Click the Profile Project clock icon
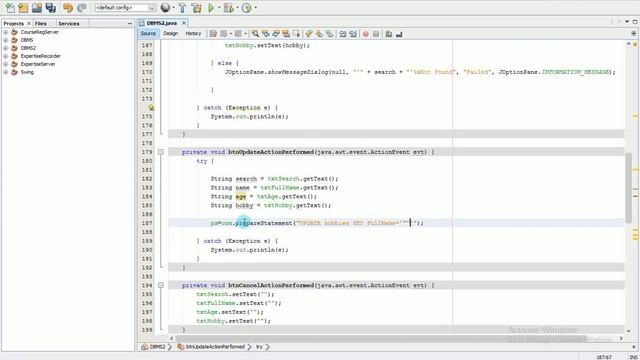This screenshot has width=640, height=360. coord(247,7)
